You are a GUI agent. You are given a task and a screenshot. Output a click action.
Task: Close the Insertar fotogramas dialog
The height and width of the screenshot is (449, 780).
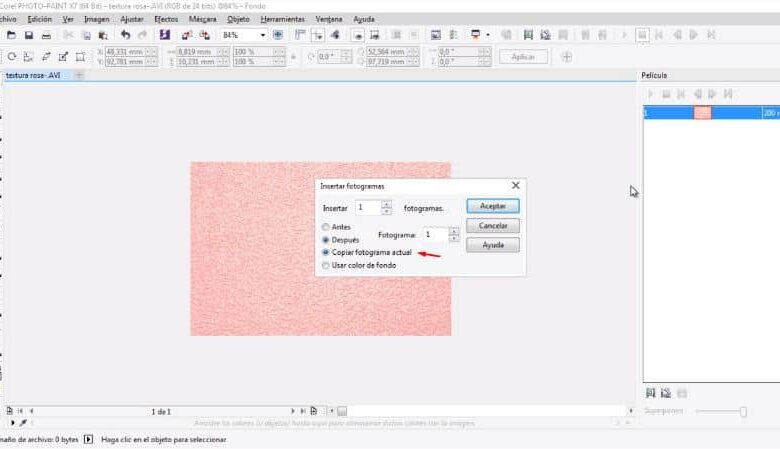tap(515, 185)
